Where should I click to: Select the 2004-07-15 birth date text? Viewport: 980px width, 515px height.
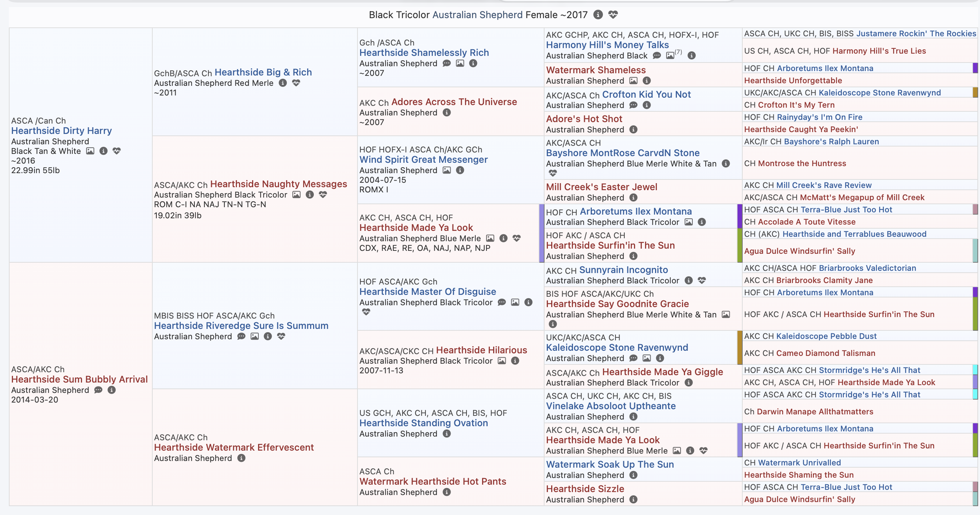pyautogui.click(x=383, y=180)
